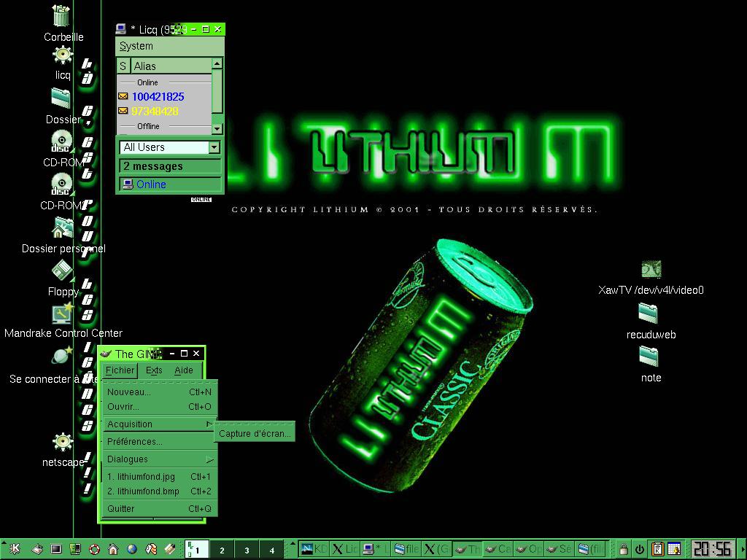The image size is (747, 560).
Task: Click the padlock lock screen icon
Action: (623, 550)
